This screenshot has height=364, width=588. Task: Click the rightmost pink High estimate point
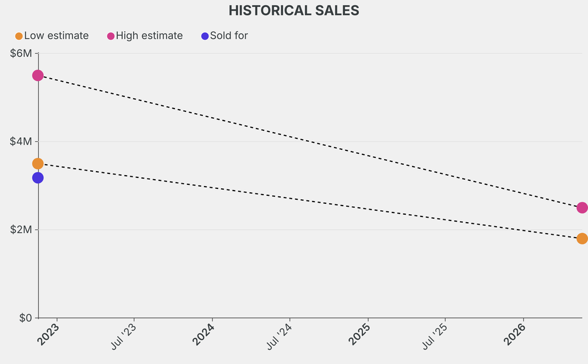tap(582, 208)
